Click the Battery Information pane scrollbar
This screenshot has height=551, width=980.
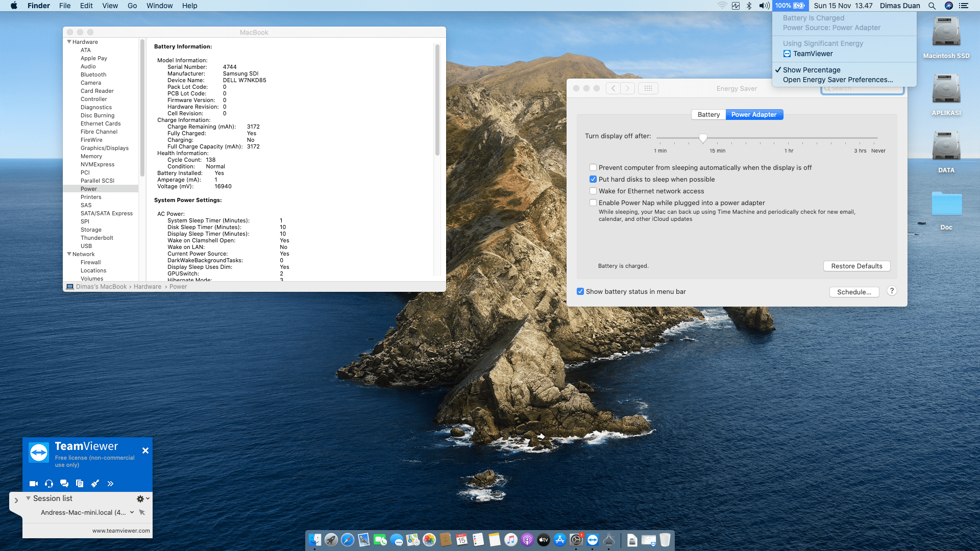pos(437,100)
